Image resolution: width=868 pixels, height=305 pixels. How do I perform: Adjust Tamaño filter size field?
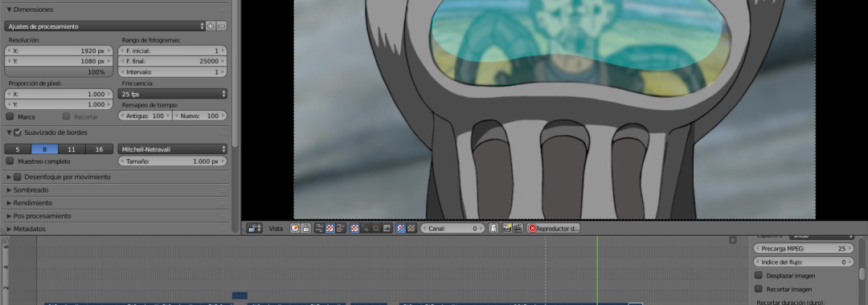[x=173, y=161]
